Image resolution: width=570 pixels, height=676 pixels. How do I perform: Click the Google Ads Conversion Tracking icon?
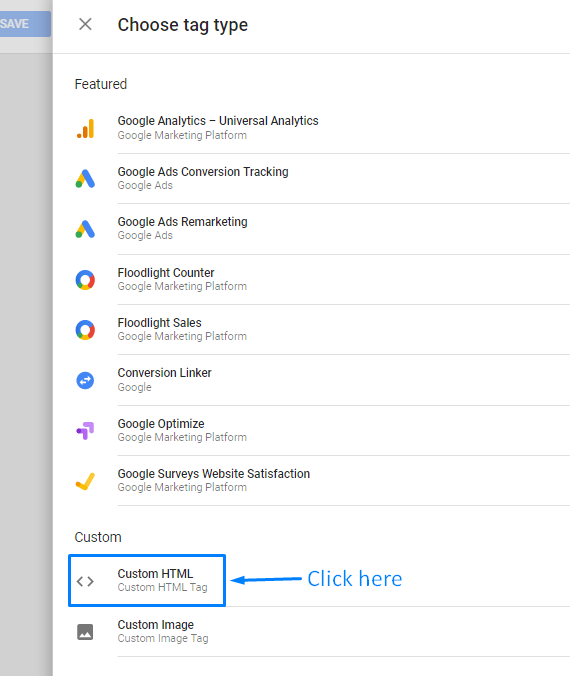click(85, 178)
